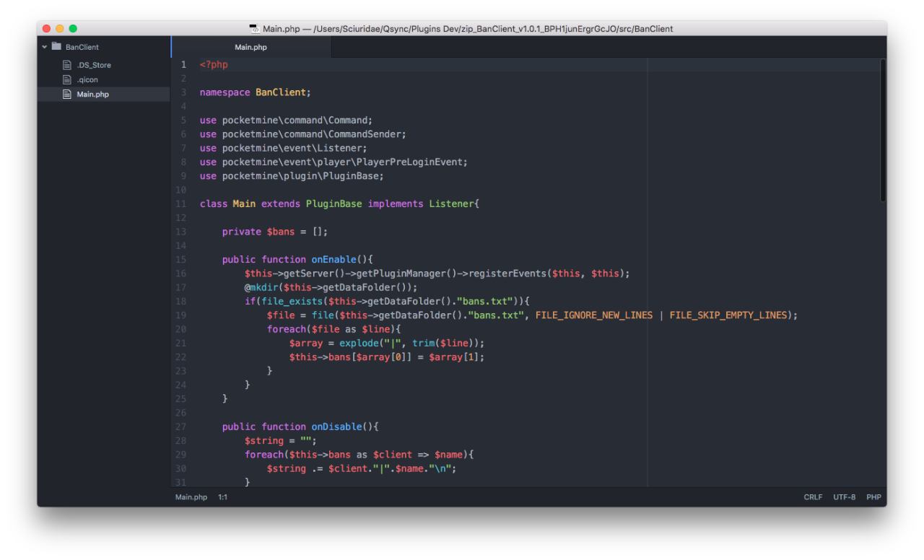Image resolution: width=924 pixels, height=560 pixels.
Task: Click the Main.php file icon in sidebar
Action: click(66, 94)
